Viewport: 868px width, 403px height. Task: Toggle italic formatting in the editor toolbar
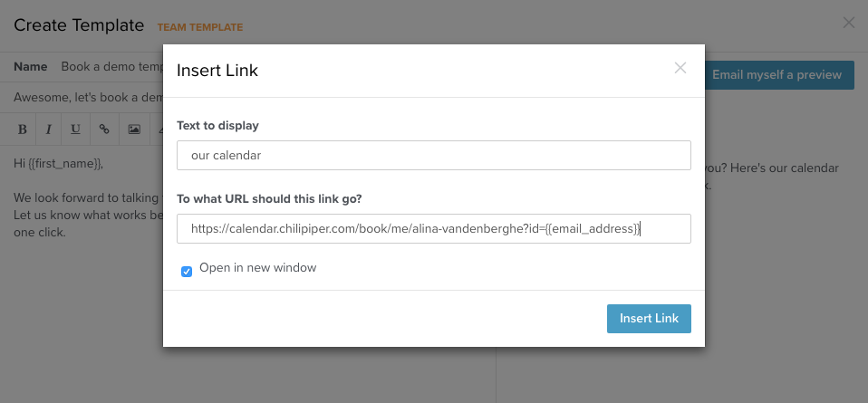pyautogui.click(x=49, y=130)
